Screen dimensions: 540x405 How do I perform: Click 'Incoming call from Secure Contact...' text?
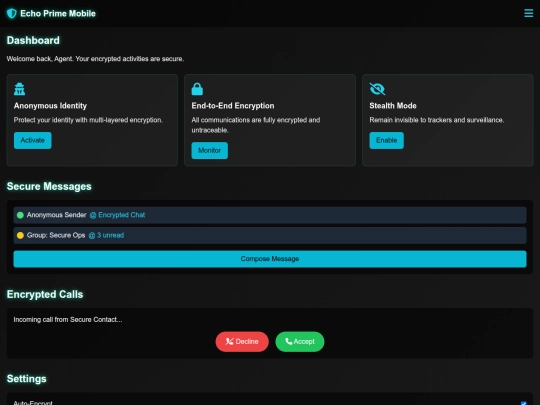point(68,320)
